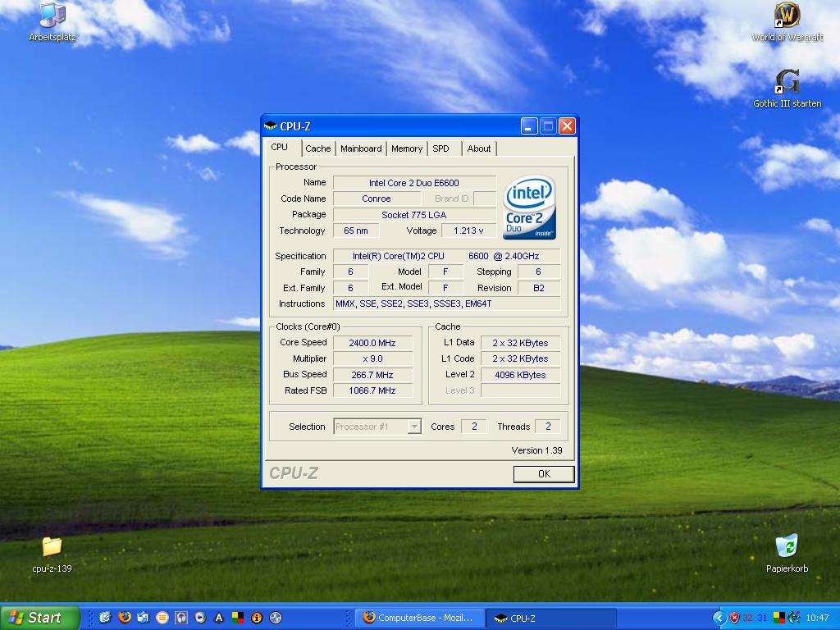Expand hidden system tray icons arrow
The height and width of the screenshot is (630, 840).
pyautogui.click(x=719, y=618)
